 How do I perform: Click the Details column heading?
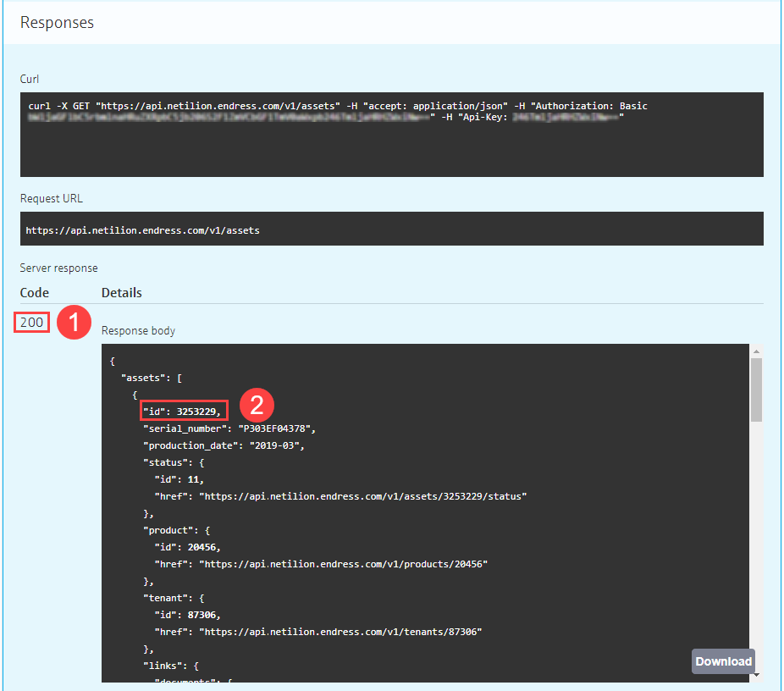[121, 293]
